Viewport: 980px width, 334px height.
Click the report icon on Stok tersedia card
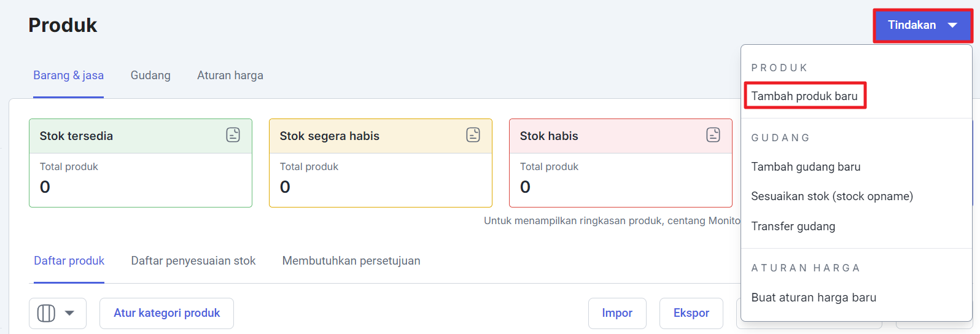233,135
